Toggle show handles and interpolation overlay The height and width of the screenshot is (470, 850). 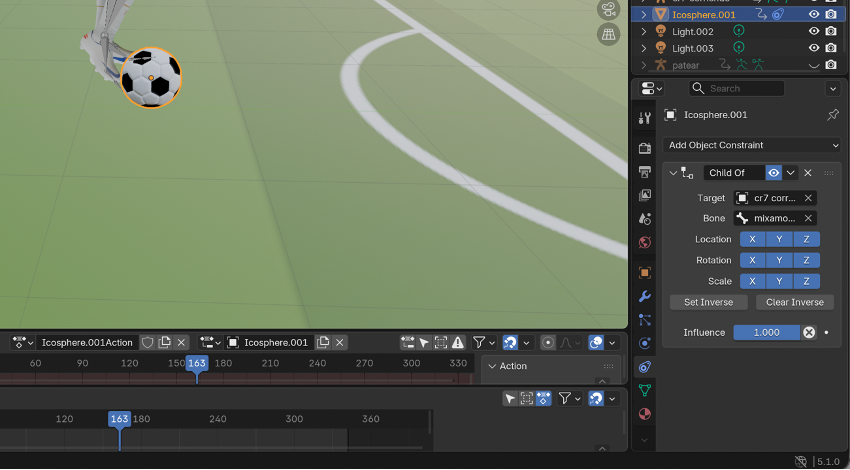point(596,343)
